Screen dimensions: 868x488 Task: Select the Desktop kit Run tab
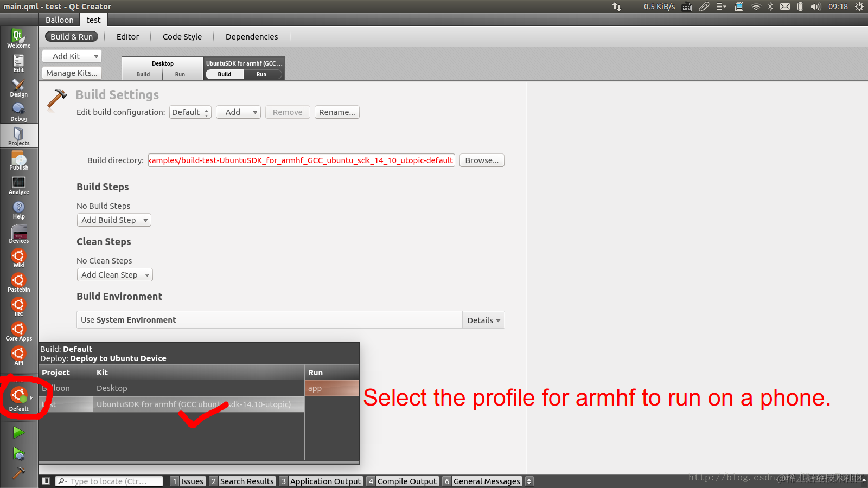[x=180, y=74]
